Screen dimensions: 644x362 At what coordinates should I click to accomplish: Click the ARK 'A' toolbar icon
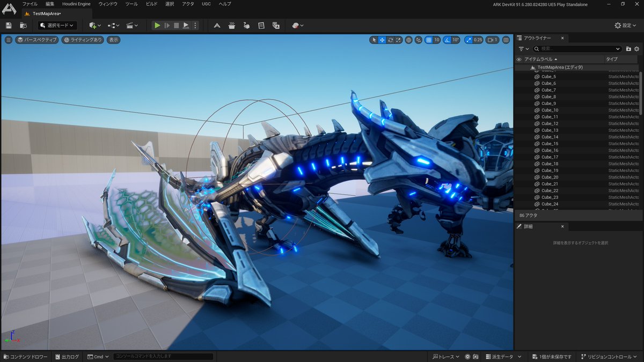pyautogui.click(x=217, y=25)
